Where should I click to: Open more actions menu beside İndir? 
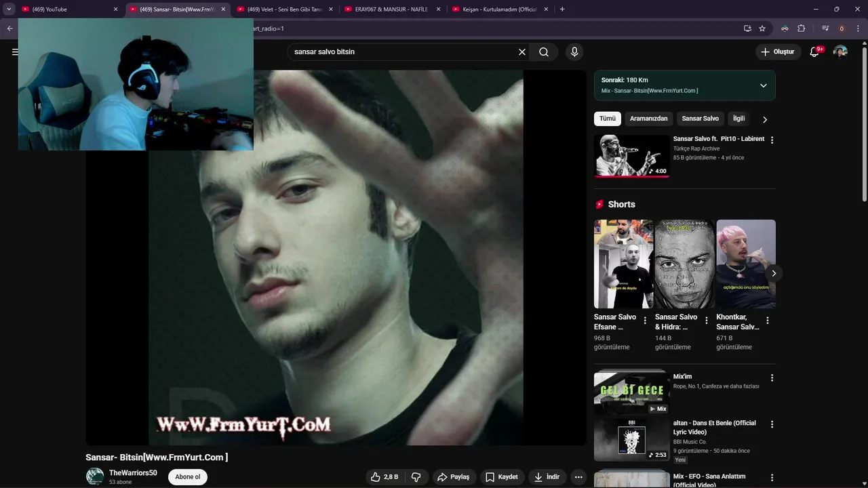pyautogui.click(x=578, y=477)
